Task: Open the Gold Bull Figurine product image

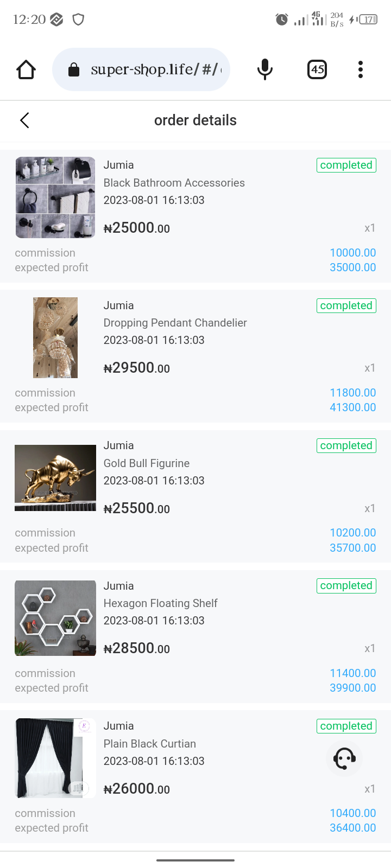Action: [x=55, y=478]
